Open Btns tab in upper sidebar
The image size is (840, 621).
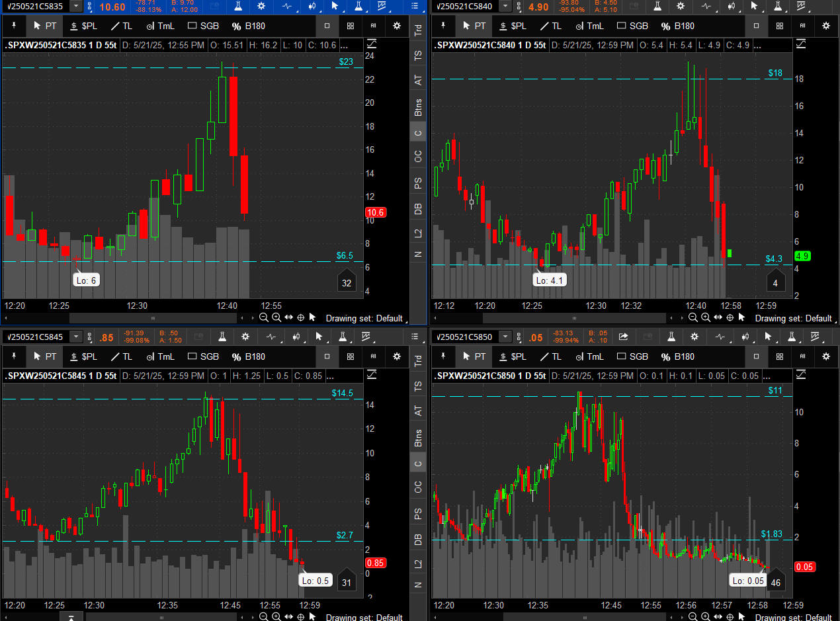(418, 107)
